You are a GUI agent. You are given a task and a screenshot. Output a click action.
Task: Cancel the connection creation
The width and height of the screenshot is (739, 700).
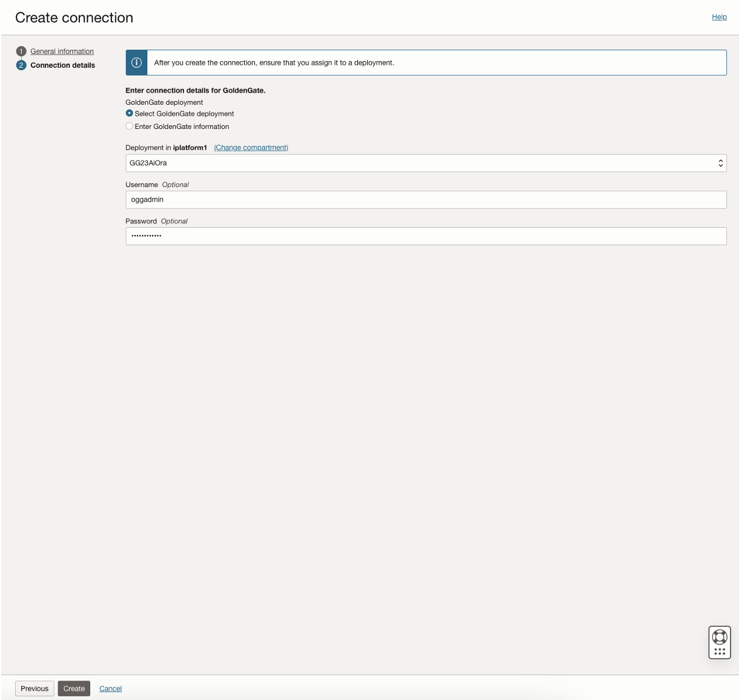[x=111, y=688]
